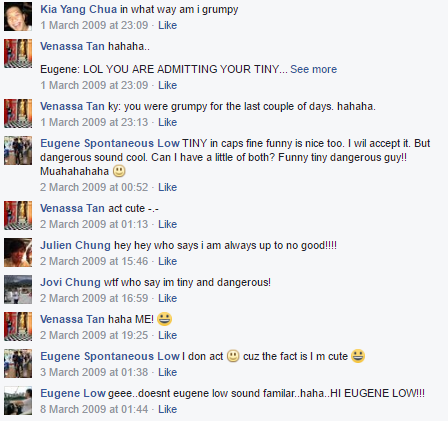
Task: Like Venassa Tan's 23:13 comment
Action: click(167, 122)
